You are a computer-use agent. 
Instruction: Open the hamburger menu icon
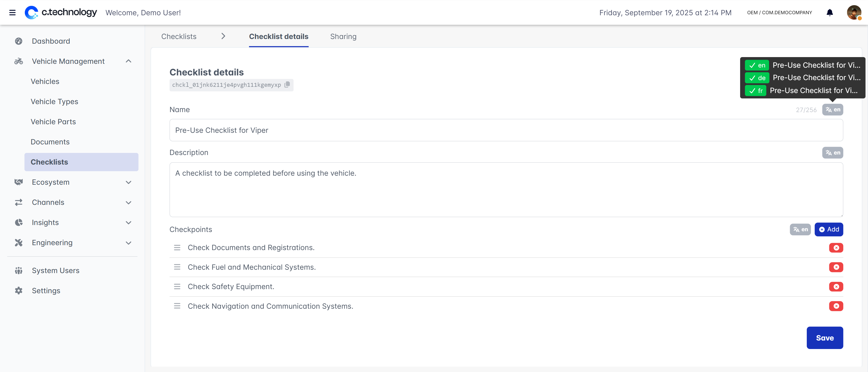pos(12,12)
